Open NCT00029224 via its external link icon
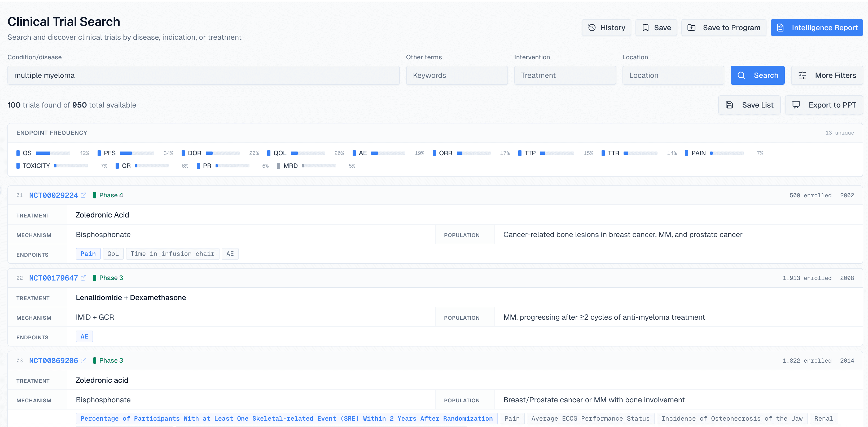Screen dimensions: 868x427 click(x=84, y=195)
